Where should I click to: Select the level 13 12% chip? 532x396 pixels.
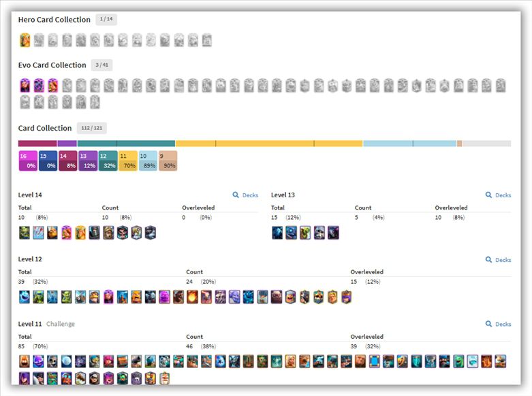click(x=88, y=161)
